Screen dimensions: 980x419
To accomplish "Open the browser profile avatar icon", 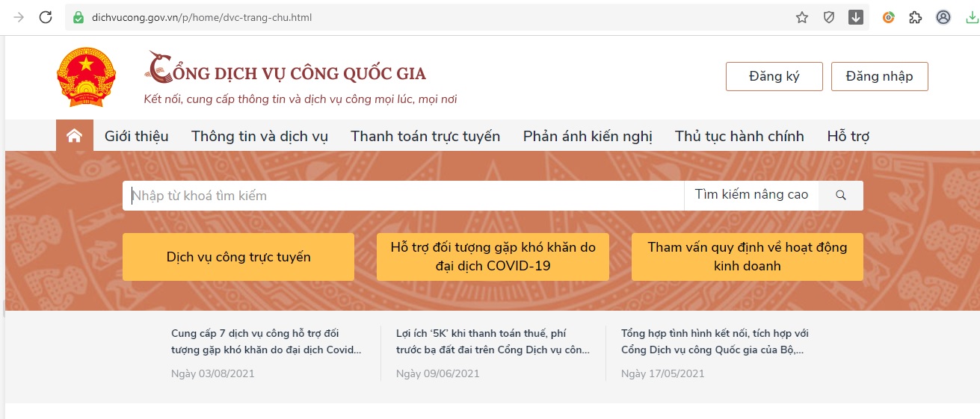I will 943,17.
